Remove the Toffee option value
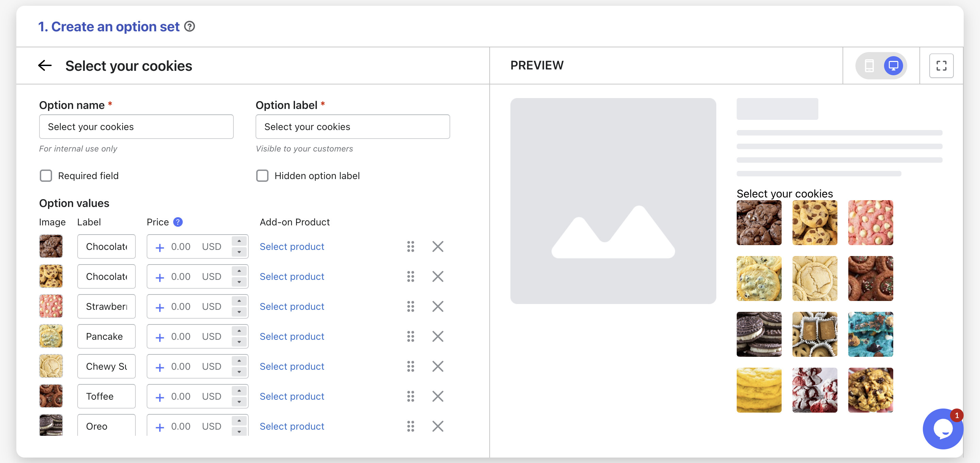Viewport: 980px width, 463px height. pyautogui.click(x=438, y=396)
